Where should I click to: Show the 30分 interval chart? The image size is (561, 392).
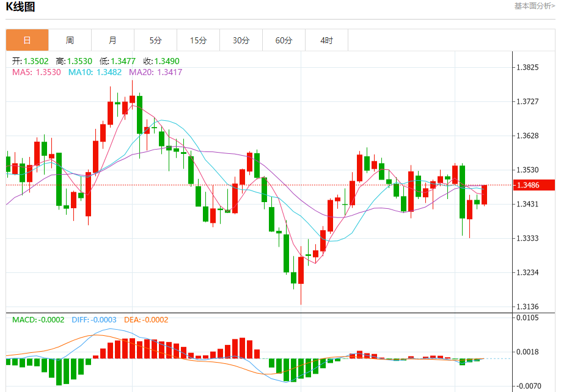tap(241, 40)
